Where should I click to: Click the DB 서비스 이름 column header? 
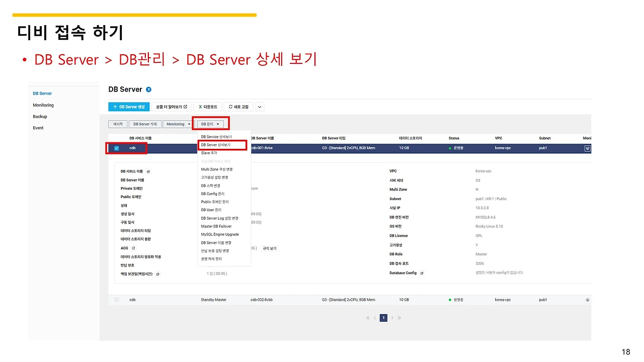(140, 138)
